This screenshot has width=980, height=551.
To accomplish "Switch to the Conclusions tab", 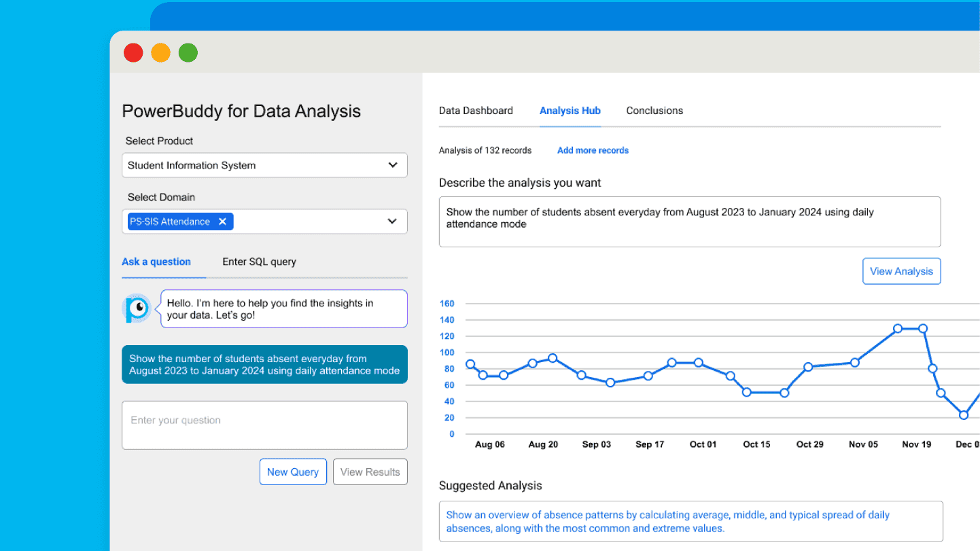I will pyautogui.click(x=654, y=110).
